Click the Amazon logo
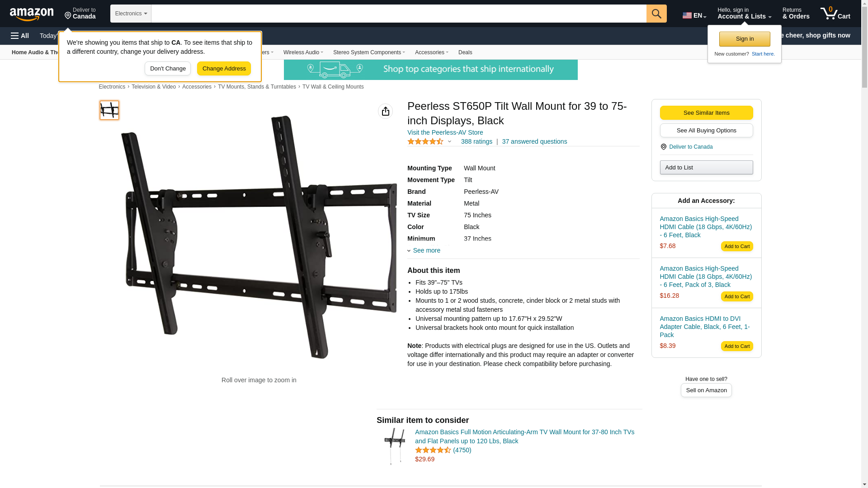Viewport: 868px width, 488px height. (x=32, y=14)
